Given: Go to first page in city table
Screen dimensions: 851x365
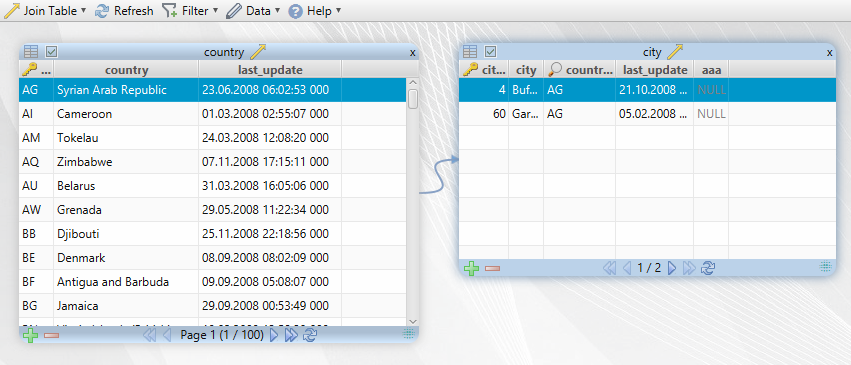Looking at the screenshot, I should tap(609, 268).
